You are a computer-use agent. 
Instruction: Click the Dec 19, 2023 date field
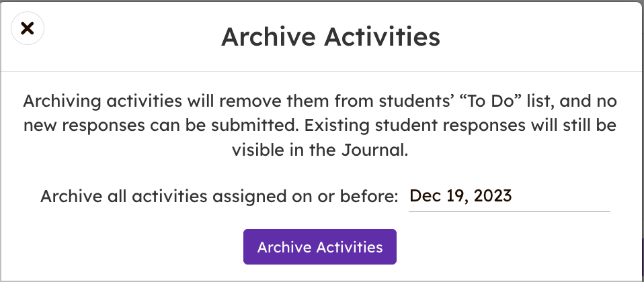click(x=509, y=197)
